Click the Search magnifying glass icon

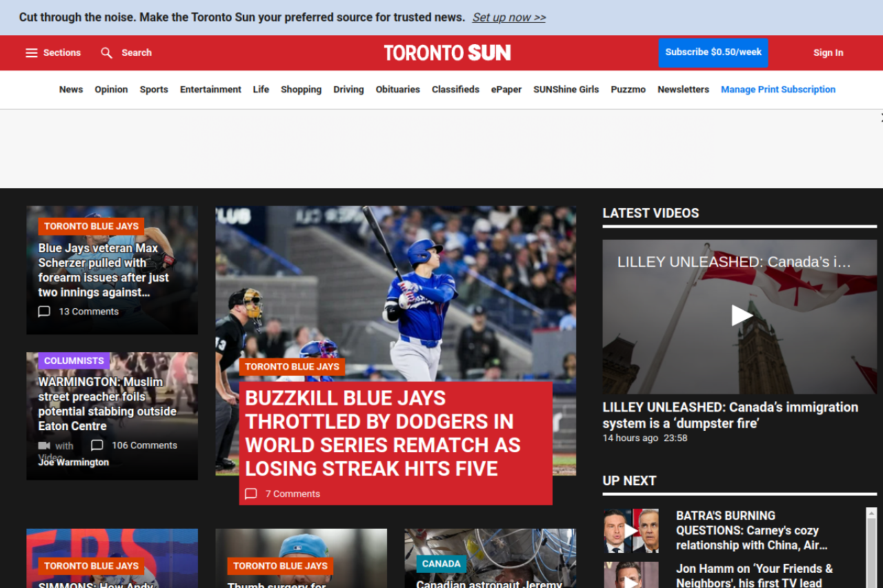tap(106, 53)
